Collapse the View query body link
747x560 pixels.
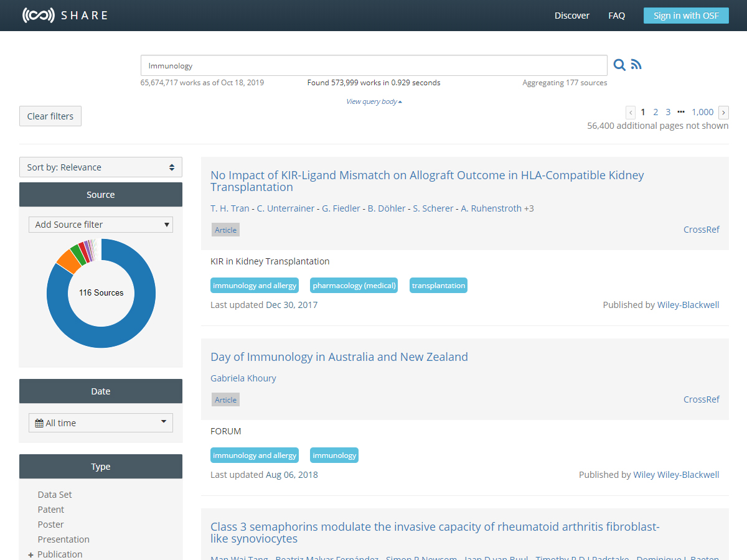[x=374, y=101]
